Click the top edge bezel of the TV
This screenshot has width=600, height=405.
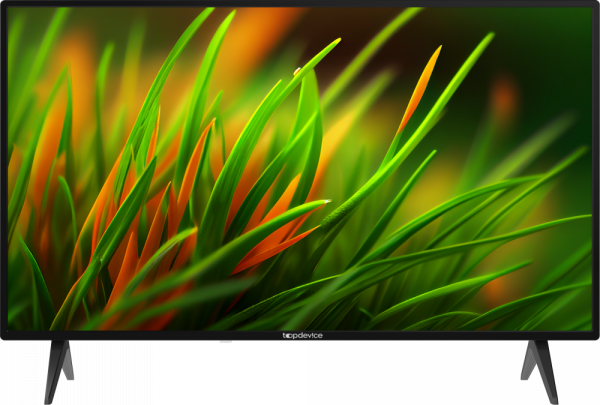[300, 4]
